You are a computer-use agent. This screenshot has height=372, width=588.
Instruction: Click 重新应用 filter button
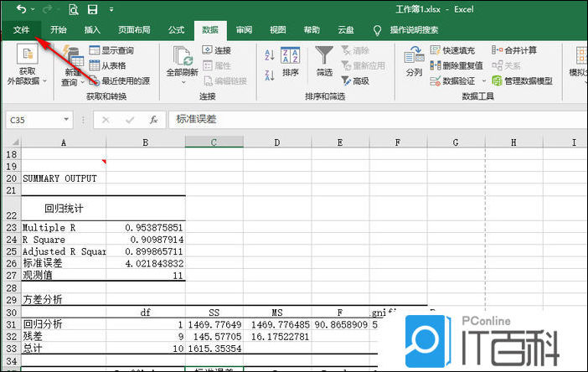tap(363, 65)
